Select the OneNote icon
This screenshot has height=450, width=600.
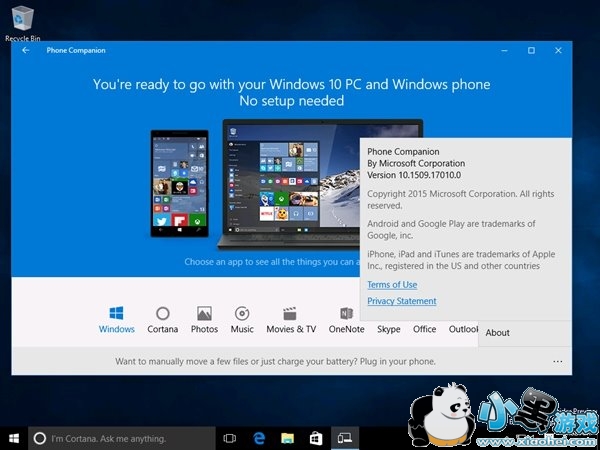coord(346,313)
